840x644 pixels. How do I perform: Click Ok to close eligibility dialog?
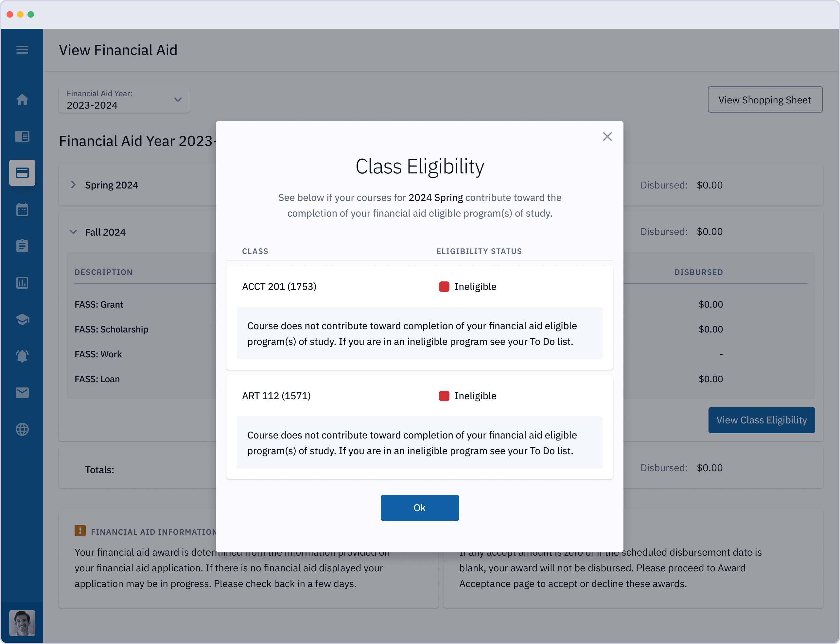(419, 507)
